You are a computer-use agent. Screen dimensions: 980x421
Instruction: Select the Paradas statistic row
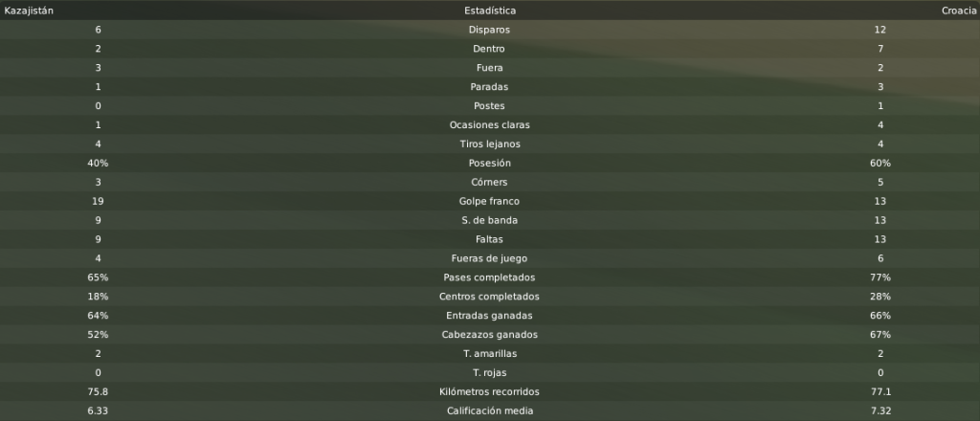point(490,87)
